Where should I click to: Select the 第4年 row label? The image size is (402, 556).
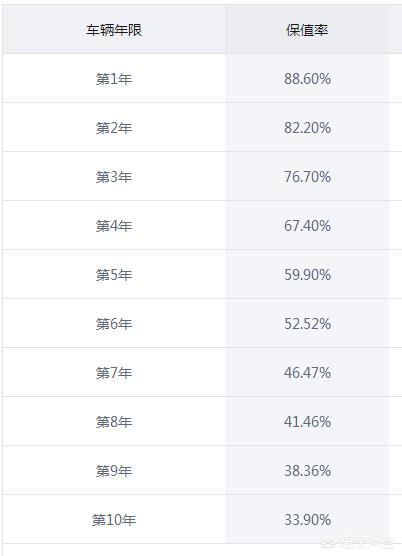coord(114,226)
